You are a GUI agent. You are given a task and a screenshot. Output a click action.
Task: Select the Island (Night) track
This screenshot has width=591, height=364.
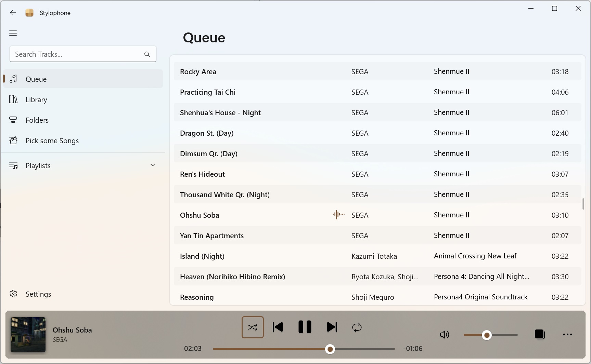click(377, 256)
